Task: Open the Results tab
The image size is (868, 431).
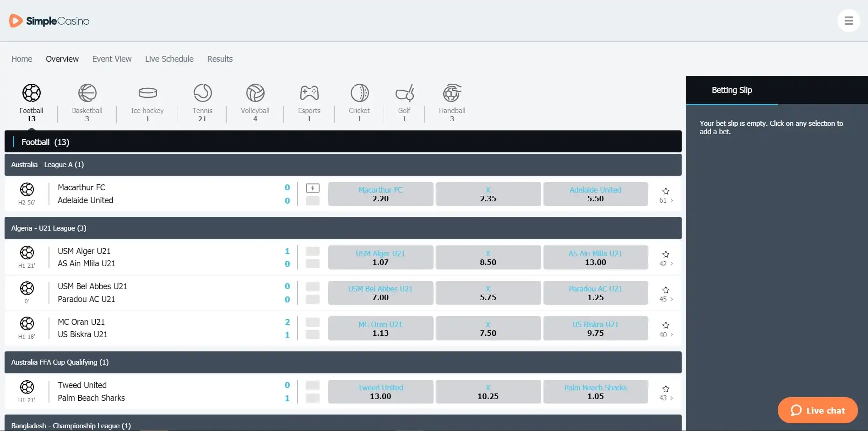Action: point(220,59)
